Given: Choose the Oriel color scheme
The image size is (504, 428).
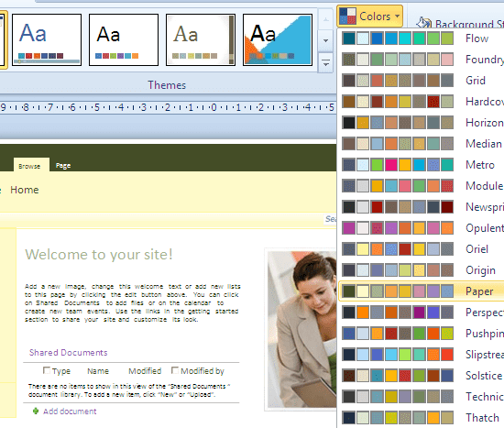Looking at the screenshot, I should [422, 249].
